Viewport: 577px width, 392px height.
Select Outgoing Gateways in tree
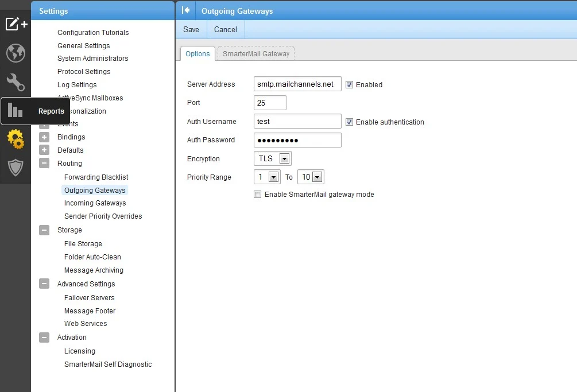(x=95, y=190)
